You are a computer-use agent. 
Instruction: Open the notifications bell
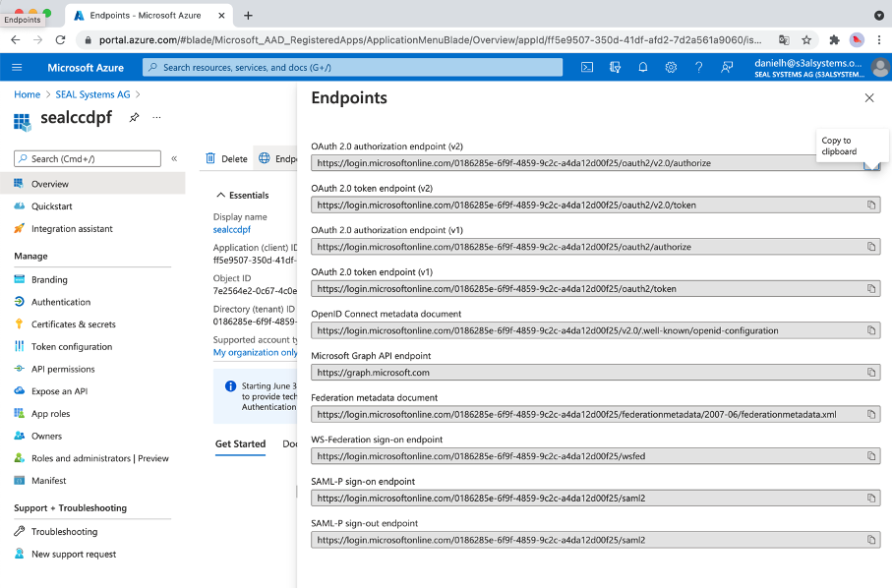coord(642,67)
